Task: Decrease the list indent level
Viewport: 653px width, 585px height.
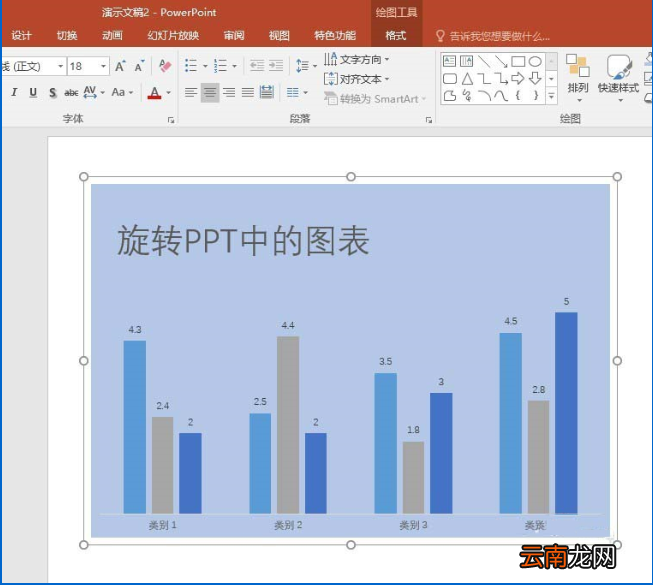Action: click(x=257, y=65)
